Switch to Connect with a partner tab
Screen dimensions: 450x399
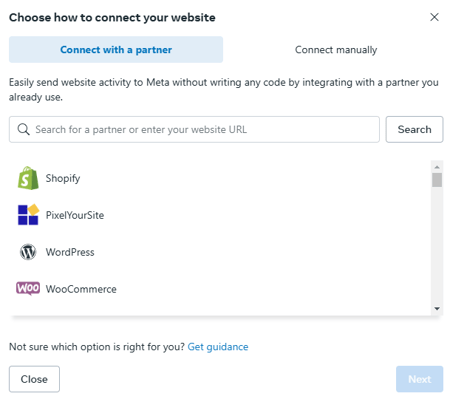click(x=116, y=50)
